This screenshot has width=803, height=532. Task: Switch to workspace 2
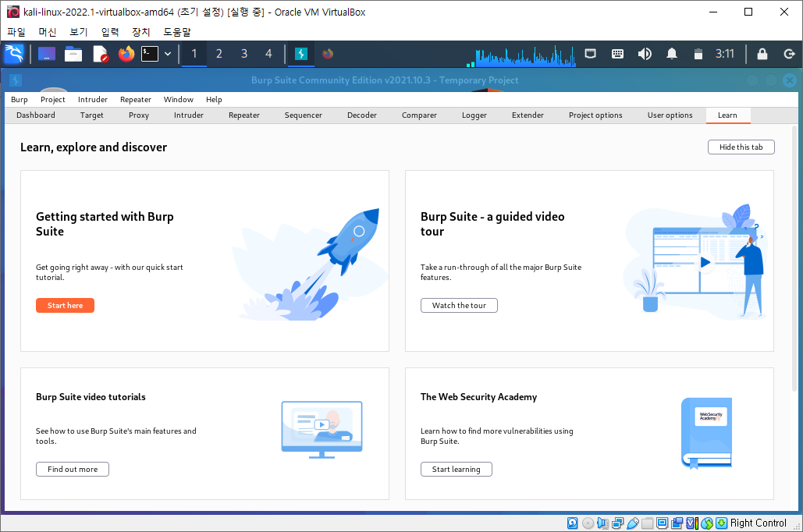[219, 54]
